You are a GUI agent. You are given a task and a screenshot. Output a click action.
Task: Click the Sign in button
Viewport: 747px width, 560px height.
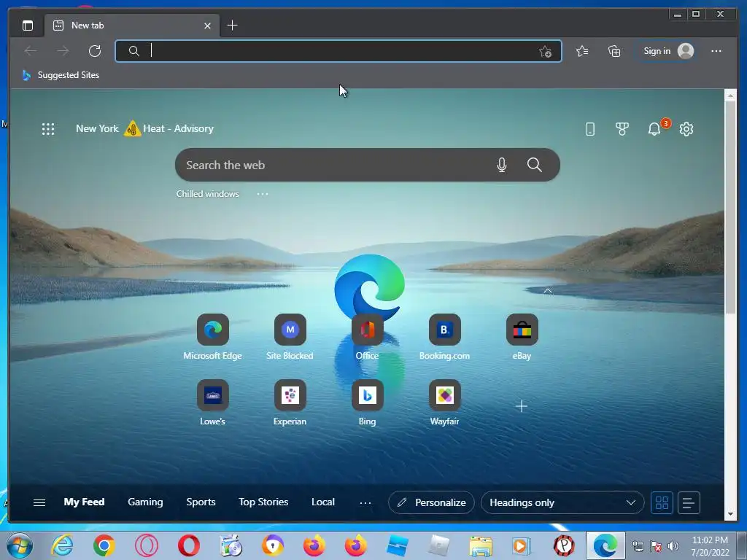click(667, 51)
